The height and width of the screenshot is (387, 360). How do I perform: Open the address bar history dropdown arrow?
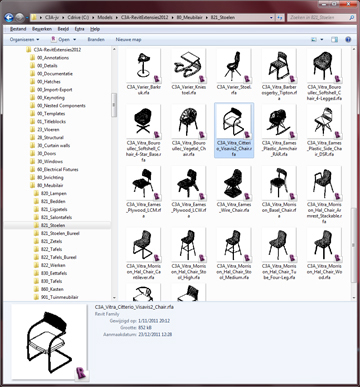coord(271,17)
